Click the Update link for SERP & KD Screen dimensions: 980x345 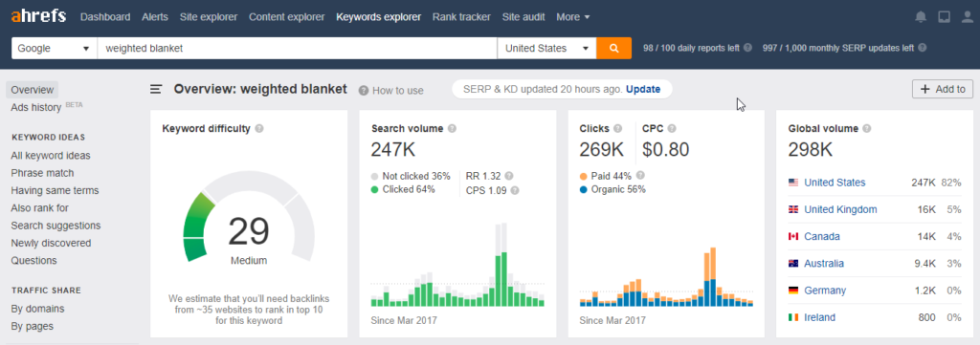643,89
